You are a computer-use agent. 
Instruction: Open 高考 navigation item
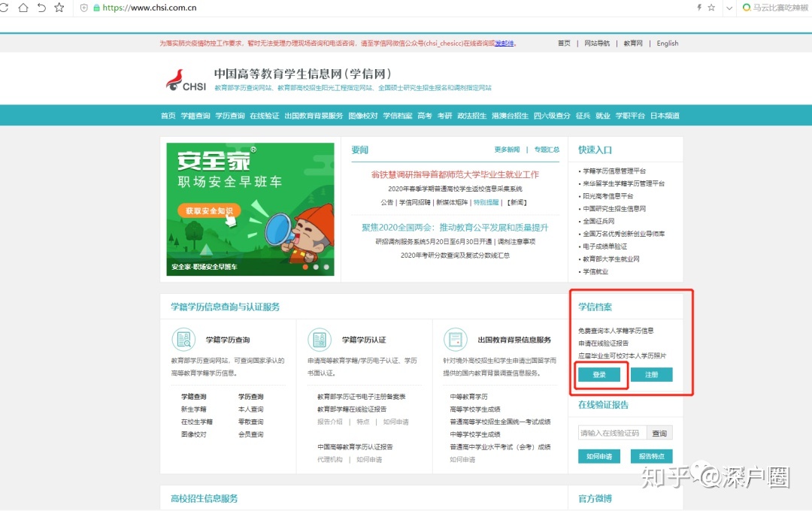click(425, 116)
